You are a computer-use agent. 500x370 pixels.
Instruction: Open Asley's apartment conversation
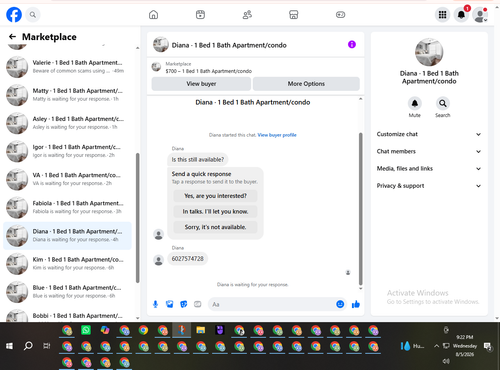(67, 123)
